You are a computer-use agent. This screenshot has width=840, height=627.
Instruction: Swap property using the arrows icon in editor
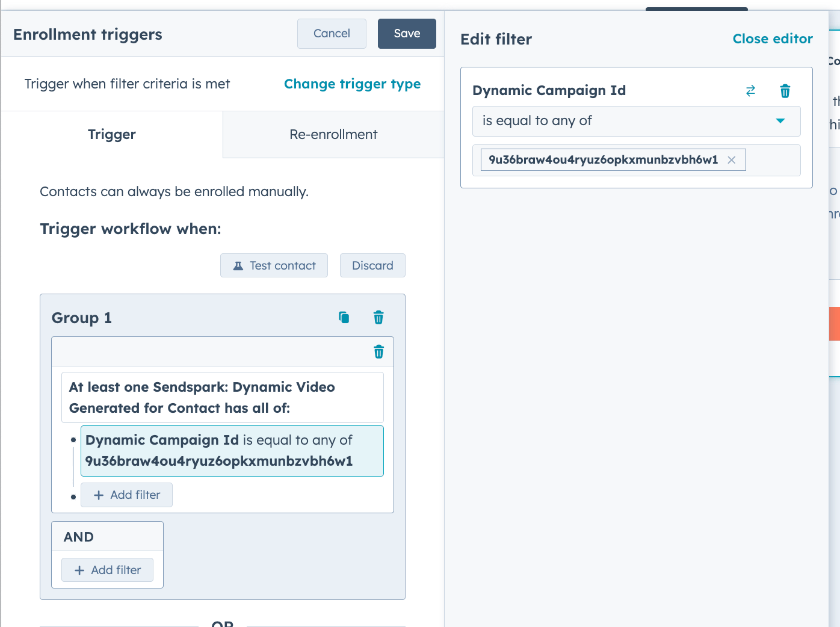[750, 91]
